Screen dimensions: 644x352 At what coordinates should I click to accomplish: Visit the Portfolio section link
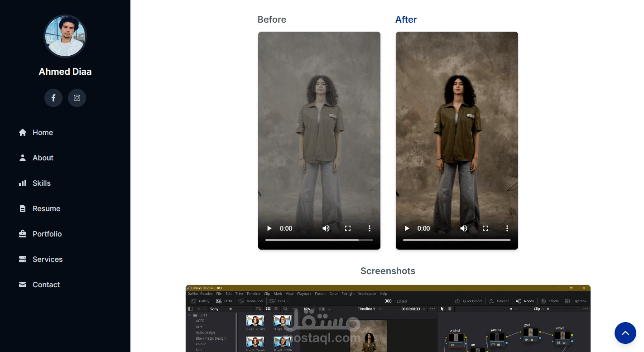tap(40, 234)
